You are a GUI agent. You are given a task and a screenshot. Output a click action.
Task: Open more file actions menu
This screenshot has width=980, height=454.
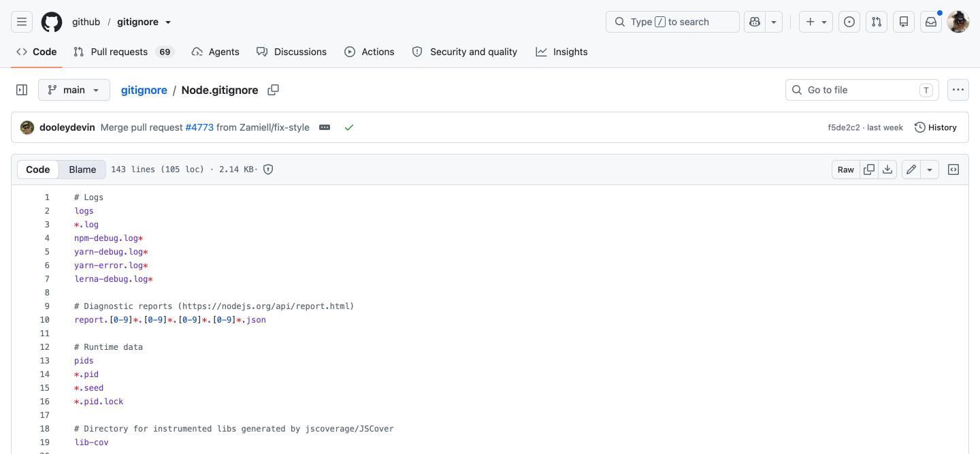point(958,90)
